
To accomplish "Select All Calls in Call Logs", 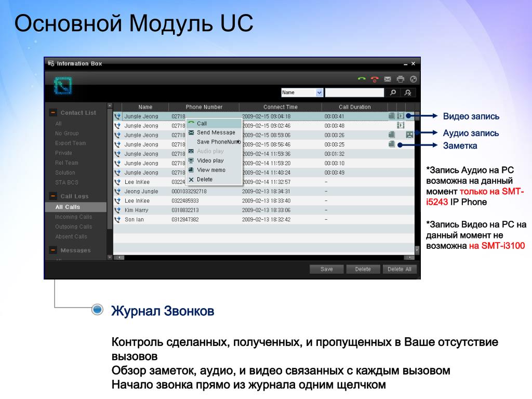I will 76,207.
